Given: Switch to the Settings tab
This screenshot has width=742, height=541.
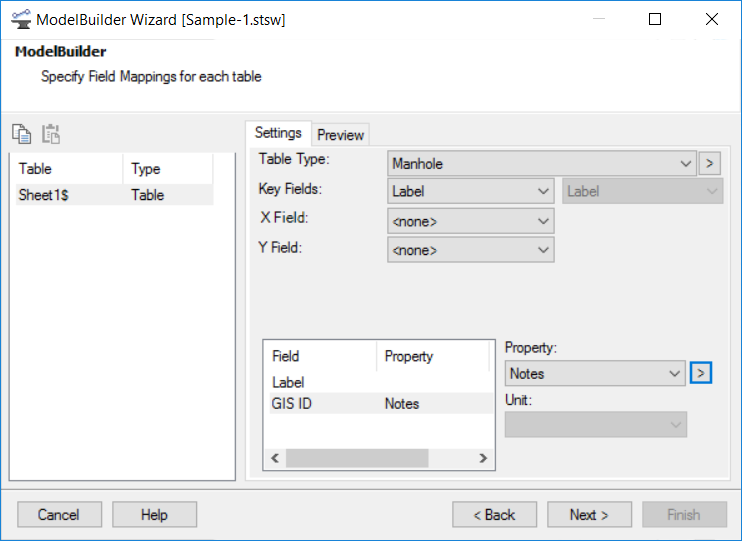Looking at the screenshot, I should click(x=278, y=133).
